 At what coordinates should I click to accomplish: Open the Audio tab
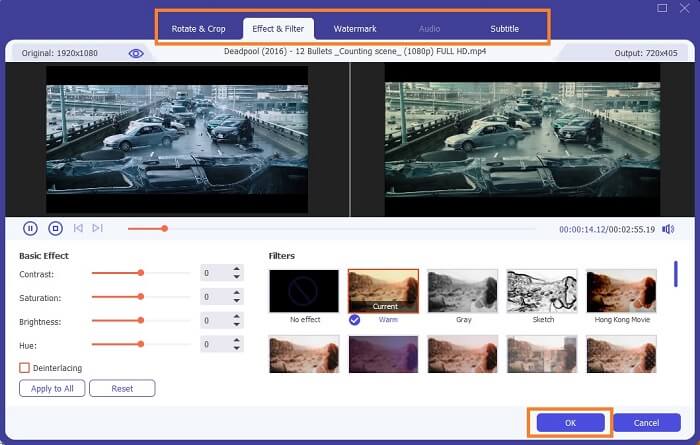[x=429, y=29]
